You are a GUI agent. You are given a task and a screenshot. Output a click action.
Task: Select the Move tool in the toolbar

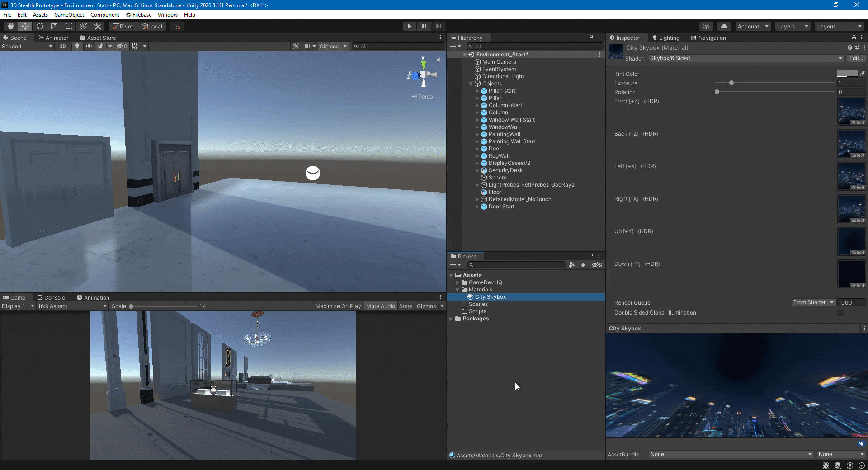[x=25, y=26]
